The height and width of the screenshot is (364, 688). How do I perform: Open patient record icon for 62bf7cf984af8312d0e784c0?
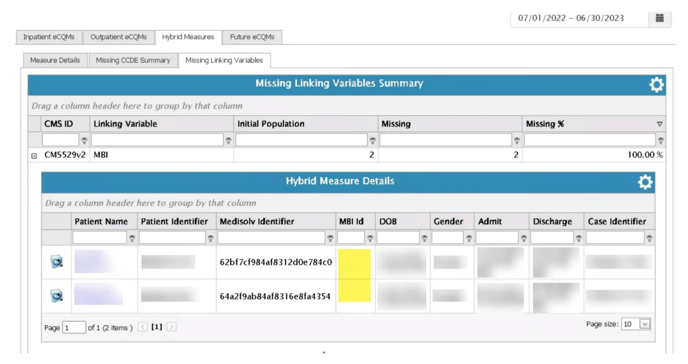click(56, 262)
